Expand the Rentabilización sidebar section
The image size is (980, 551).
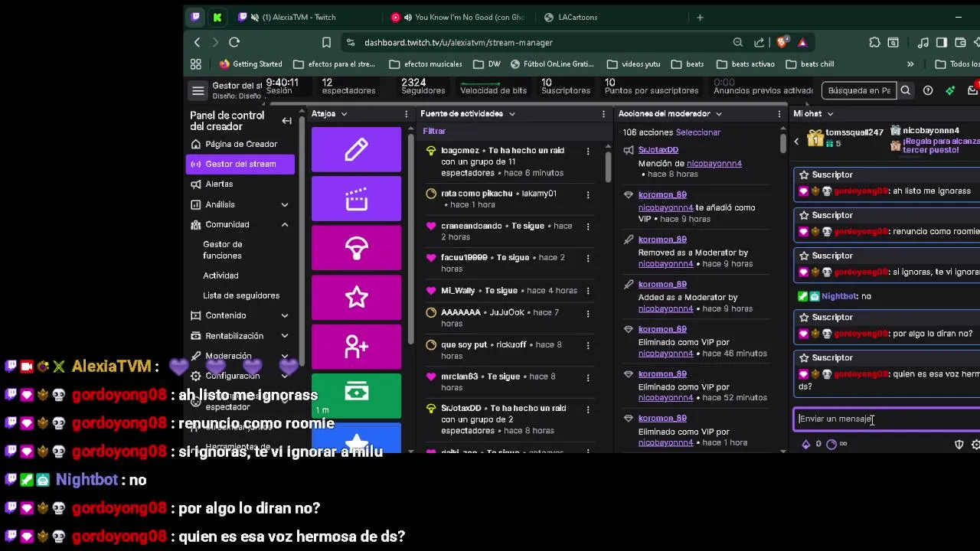[285, 336]
